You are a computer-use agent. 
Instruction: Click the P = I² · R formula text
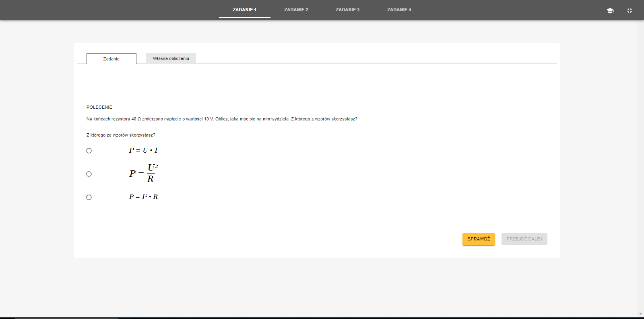tap(143, 197)
